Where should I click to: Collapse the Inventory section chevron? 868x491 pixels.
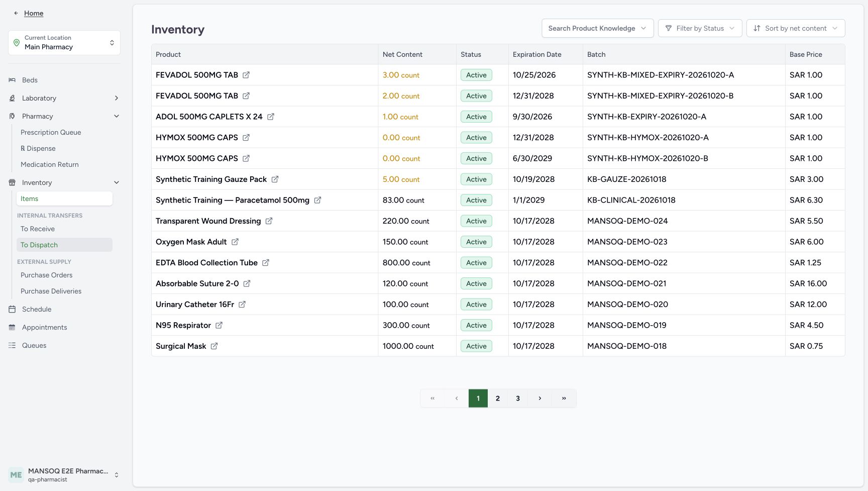click(x=117, y=182)
